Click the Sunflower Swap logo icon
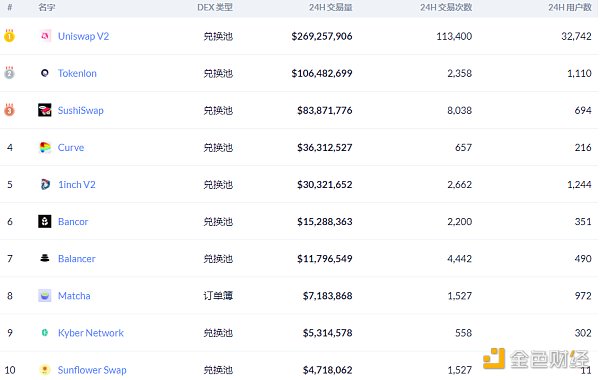This screenshot has height=380, width=600. pyautogui.click(x=45, y=370)
